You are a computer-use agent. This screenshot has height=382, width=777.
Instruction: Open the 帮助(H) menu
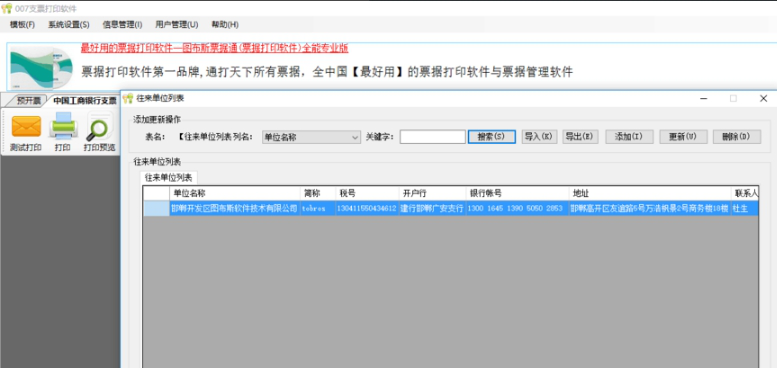[x=225, y=25]
